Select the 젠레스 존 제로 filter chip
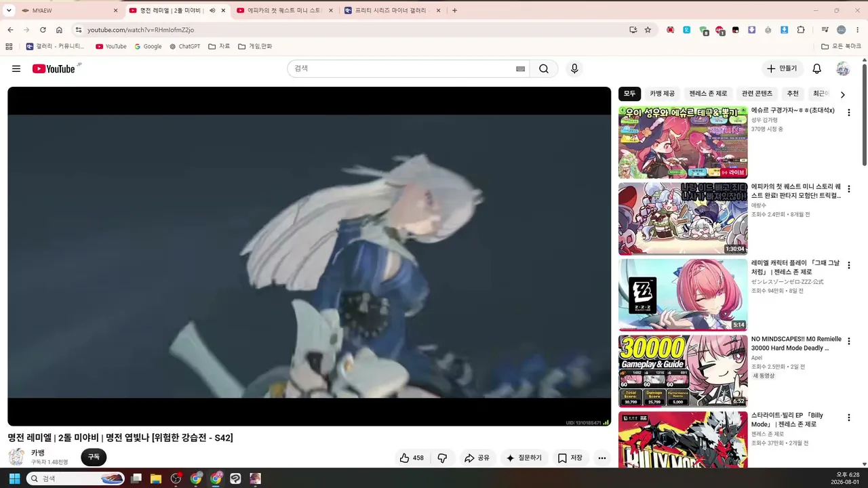This screenshot has height=488, width=868. coord(708,94)
